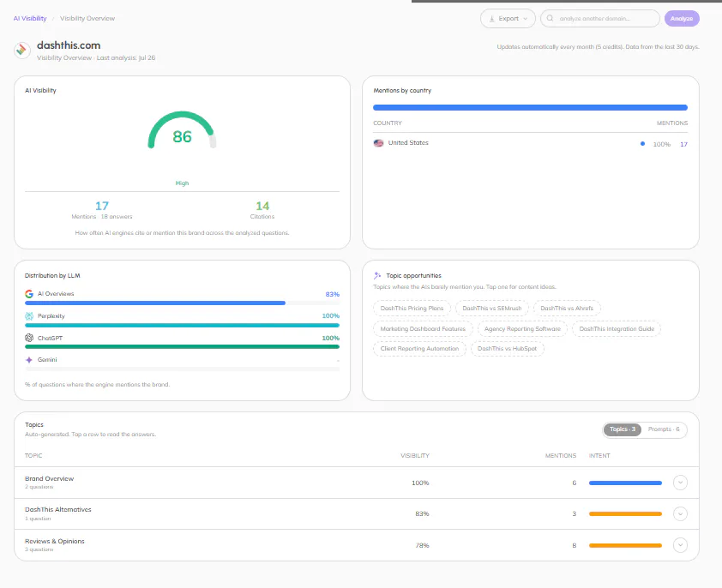
Task: Select DashThis Pricing Plans topic chip
Action: tap(412, 308)
